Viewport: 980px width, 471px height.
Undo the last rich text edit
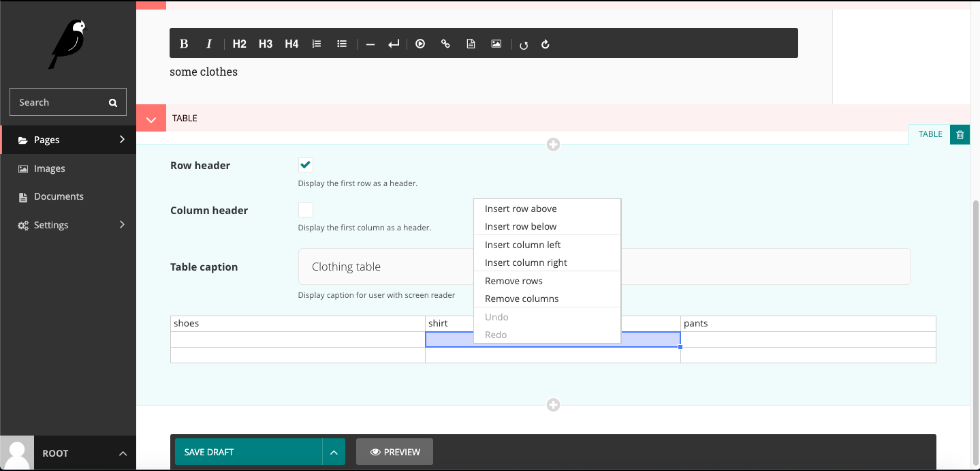click(524, 44)
